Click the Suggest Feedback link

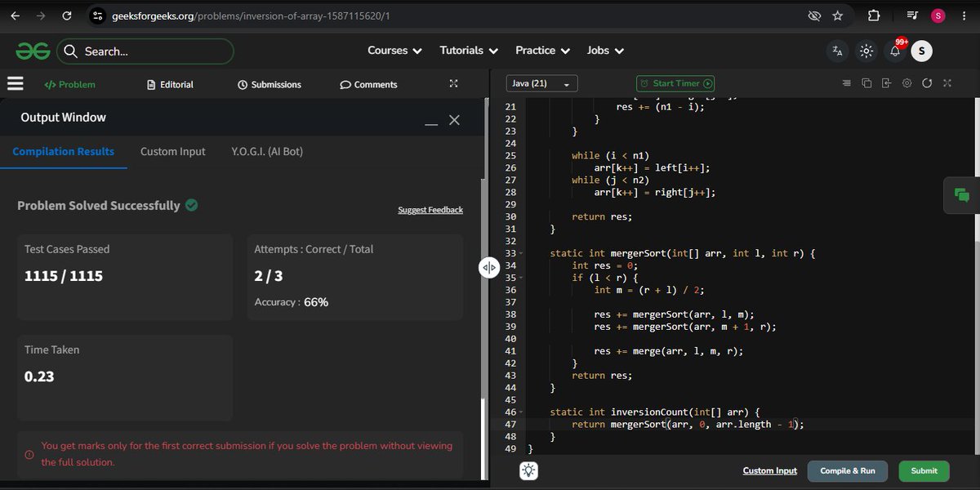pyautogui.click(x=430, y=210)
